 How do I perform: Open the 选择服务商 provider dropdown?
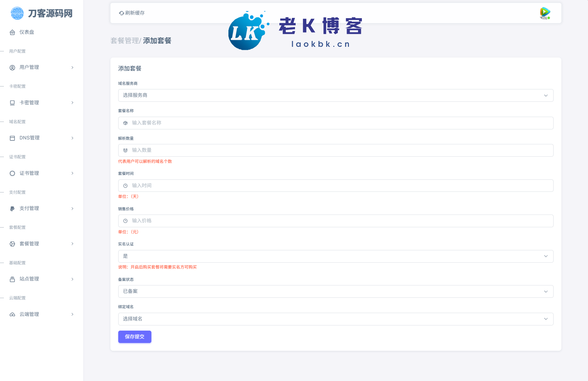click(x=335, y=96)
